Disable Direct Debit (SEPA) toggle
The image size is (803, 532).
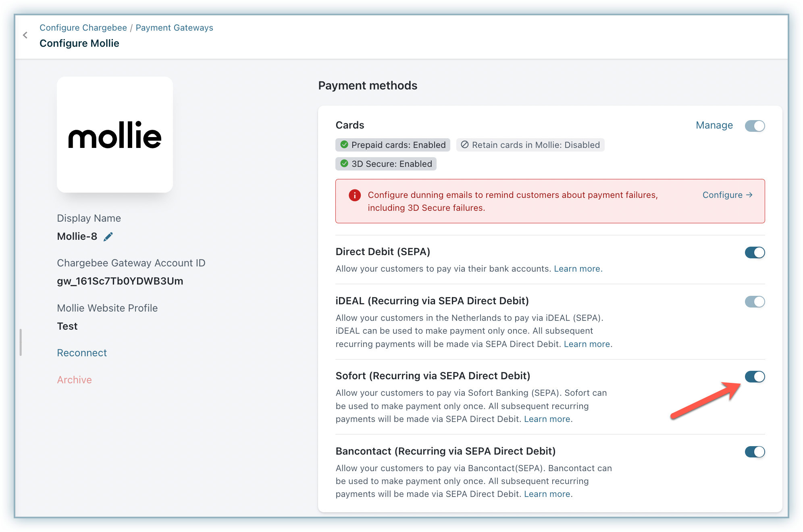coord(755,253)
